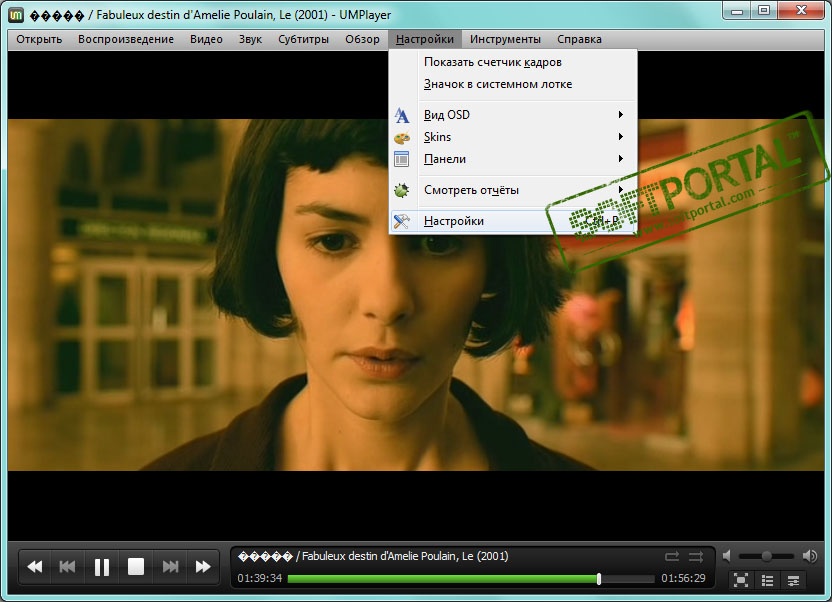
Task: Toggle the shuffle mode icon
Action: coord(696,556)
